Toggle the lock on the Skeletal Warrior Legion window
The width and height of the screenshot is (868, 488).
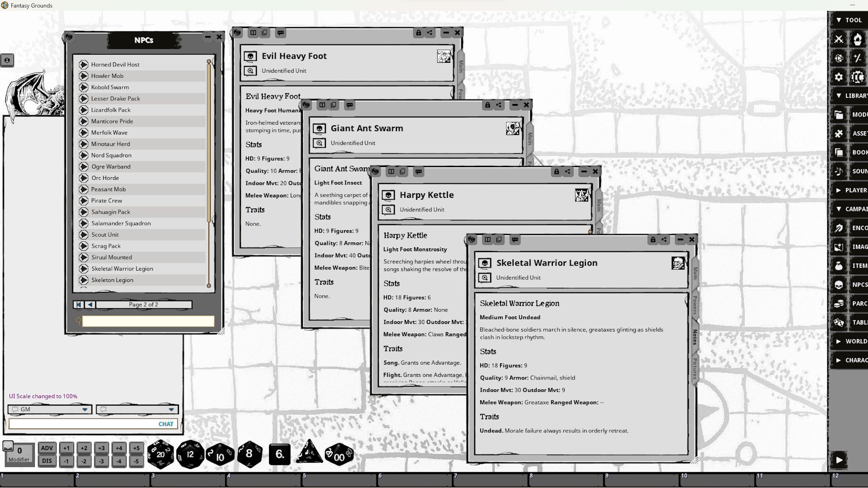click(652, 240)
